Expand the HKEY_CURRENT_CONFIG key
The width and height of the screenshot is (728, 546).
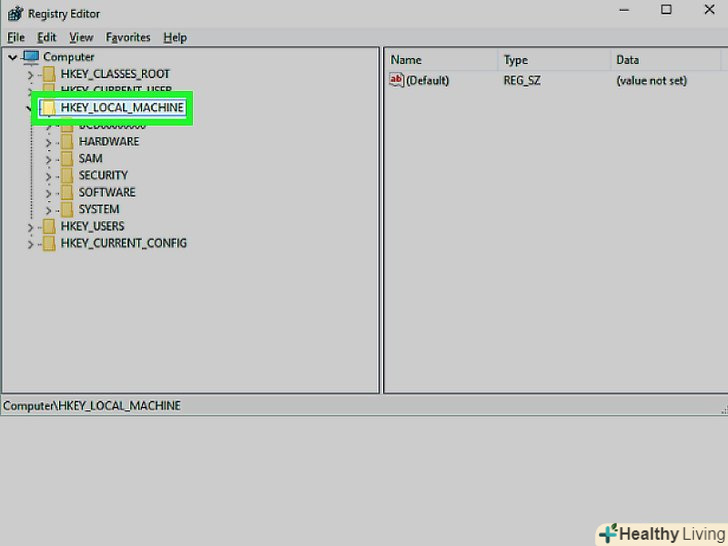click(x=30, y=244)
